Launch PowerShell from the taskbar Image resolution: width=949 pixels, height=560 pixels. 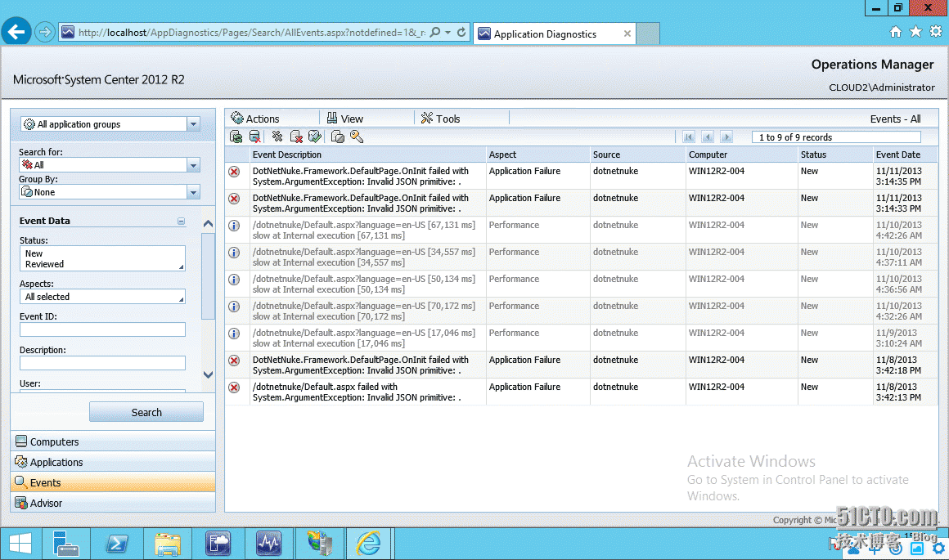pos(117,543)
